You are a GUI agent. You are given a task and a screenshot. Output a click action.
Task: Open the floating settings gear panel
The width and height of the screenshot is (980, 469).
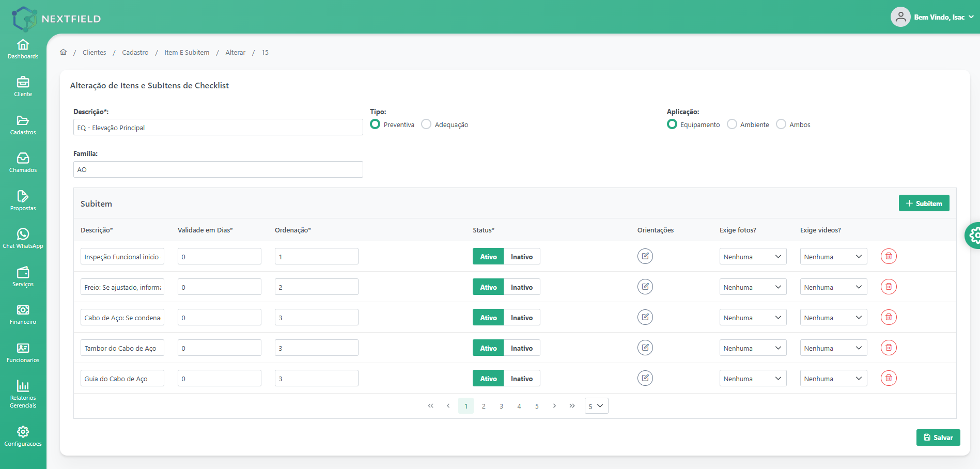point(973,236)
